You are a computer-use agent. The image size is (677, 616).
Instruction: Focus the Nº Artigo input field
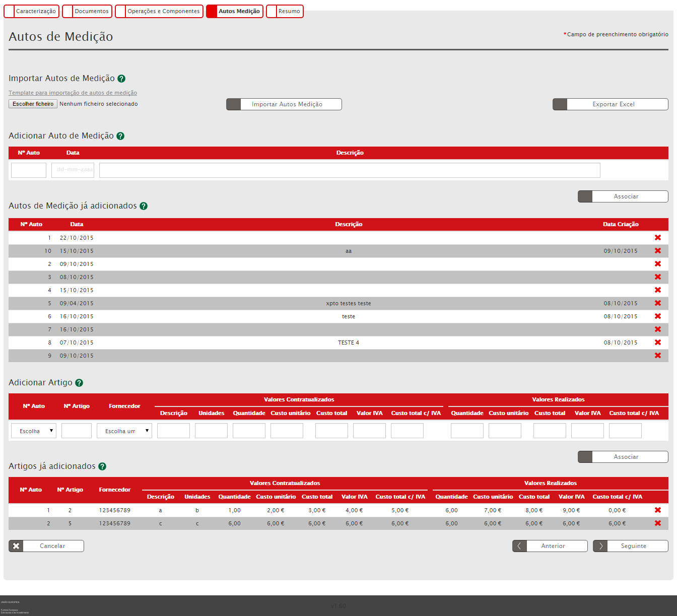77,431
